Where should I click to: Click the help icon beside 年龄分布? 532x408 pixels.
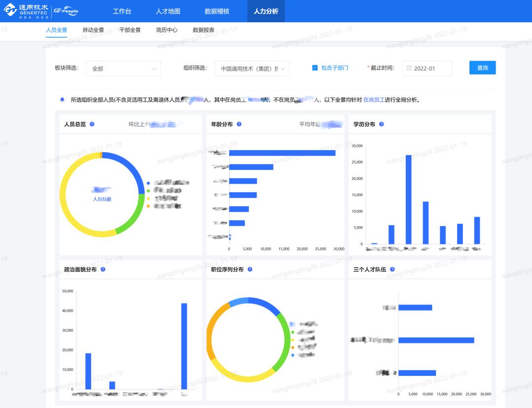coord(239,124)
